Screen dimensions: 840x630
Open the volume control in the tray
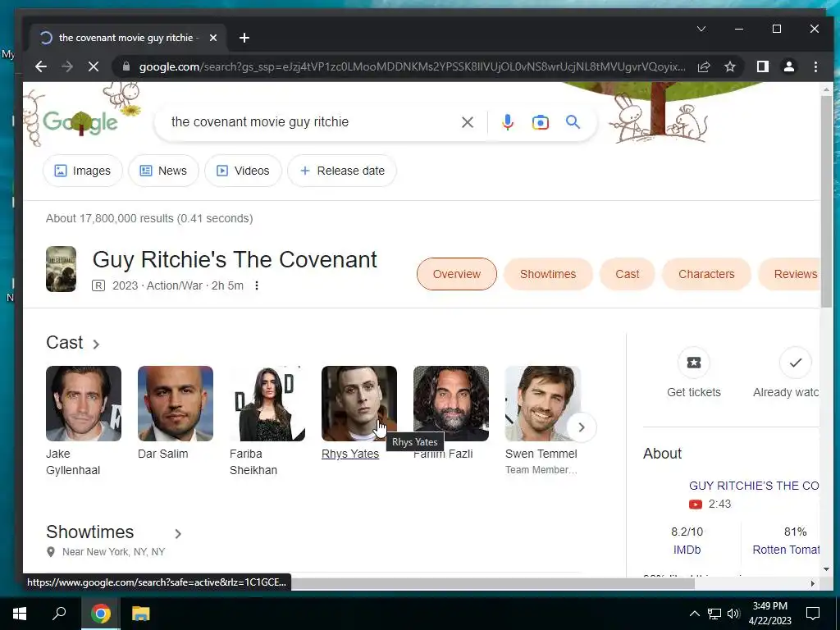(733, 614)
